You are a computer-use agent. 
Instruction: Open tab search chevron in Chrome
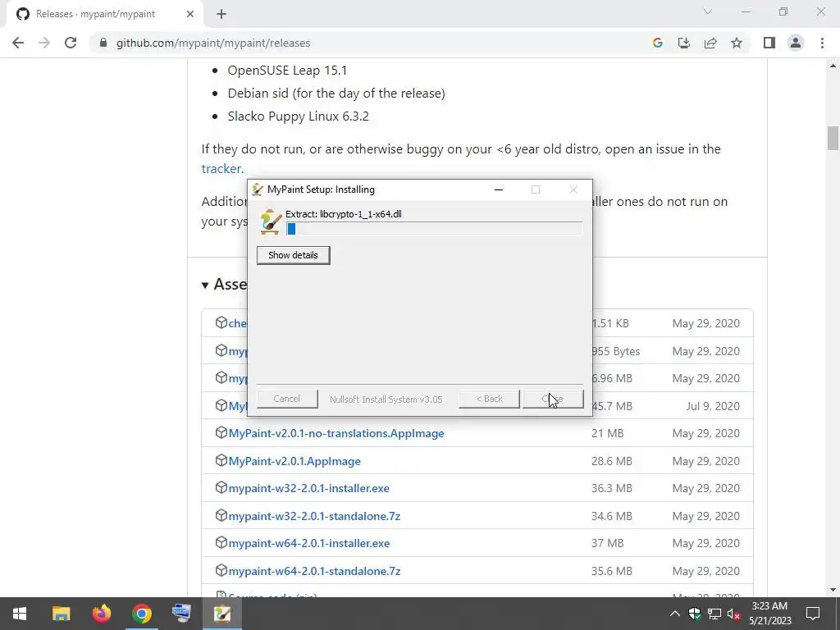pos(708,11)
